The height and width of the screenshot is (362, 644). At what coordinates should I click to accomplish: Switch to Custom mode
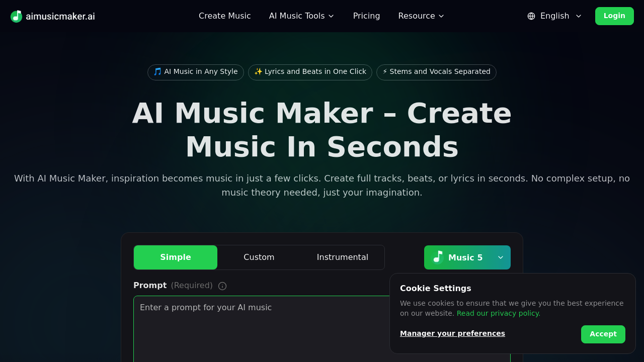tap(259, 257)
